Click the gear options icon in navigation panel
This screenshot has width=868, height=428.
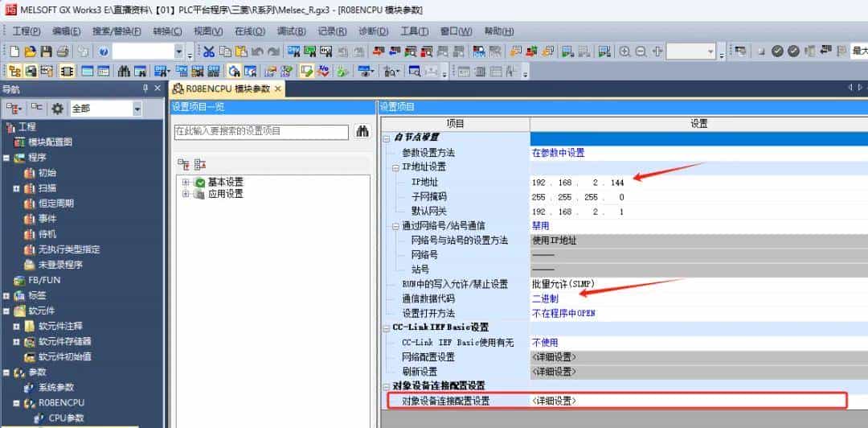pyautogui.click(x=57, y=109)
